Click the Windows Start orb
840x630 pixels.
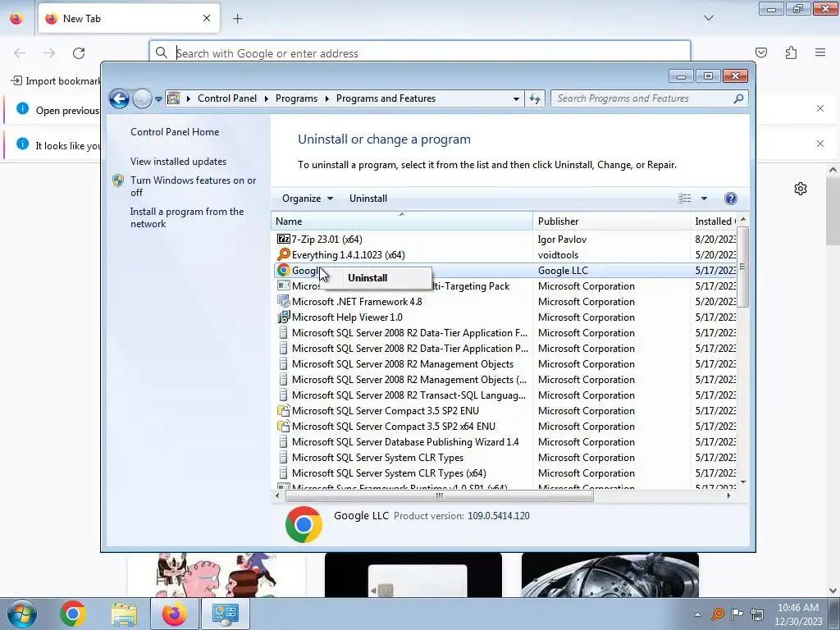tap(21, 614)
